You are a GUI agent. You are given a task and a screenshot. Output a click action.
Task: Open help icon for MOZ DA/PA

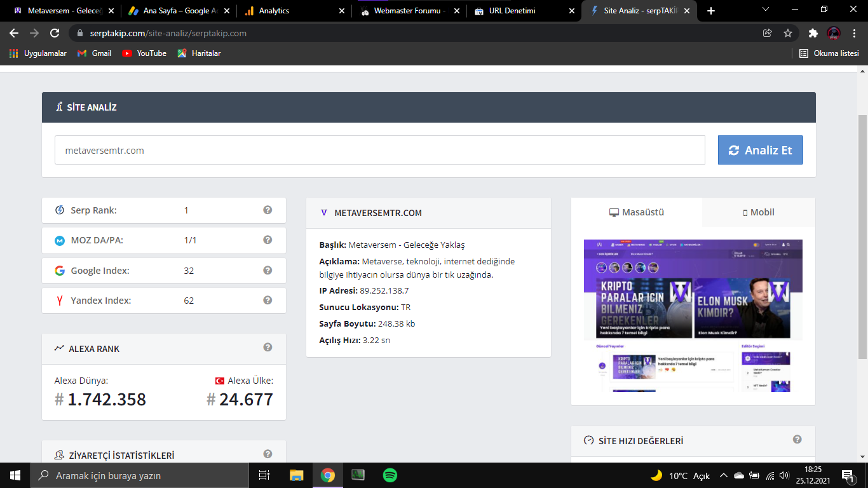click(x=268, y=240)
